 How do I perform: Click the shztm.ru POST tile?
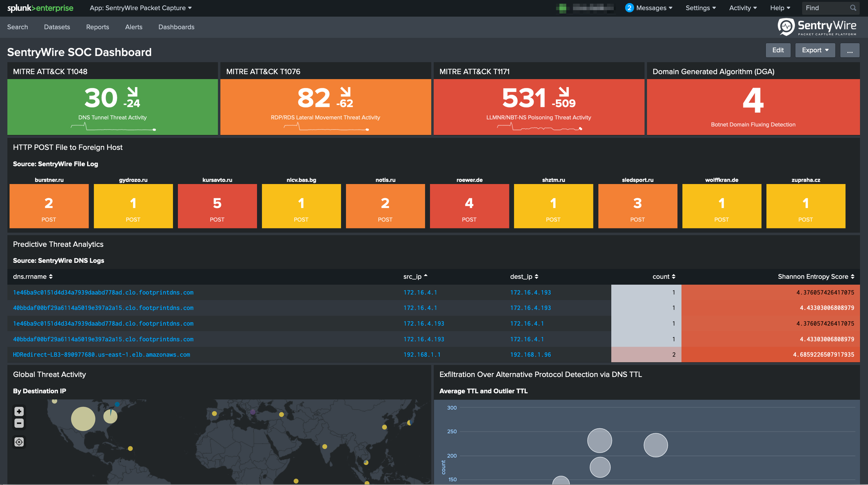point(553,206)
